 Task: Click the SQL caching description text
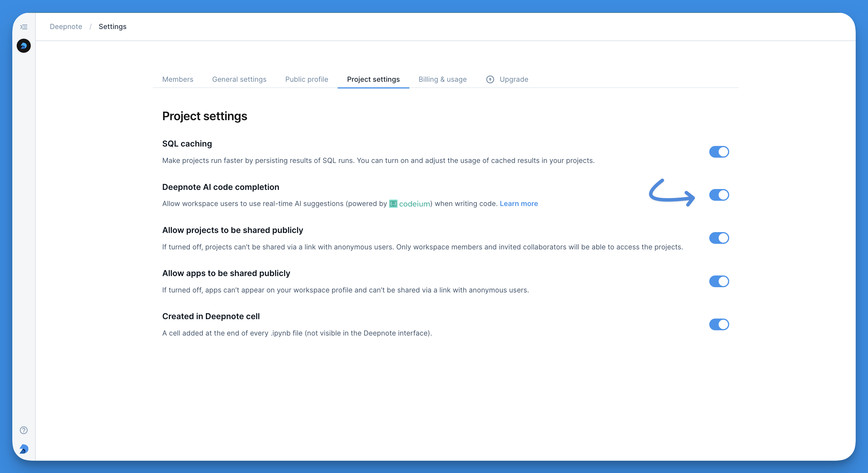pos(378,161)
